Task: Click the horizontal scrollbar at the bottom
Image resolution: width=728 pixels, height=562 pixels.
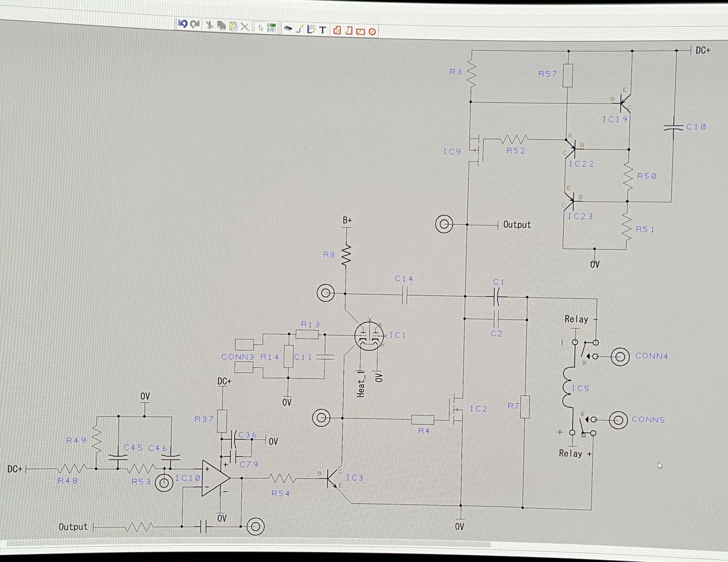Action: point(249,544)
